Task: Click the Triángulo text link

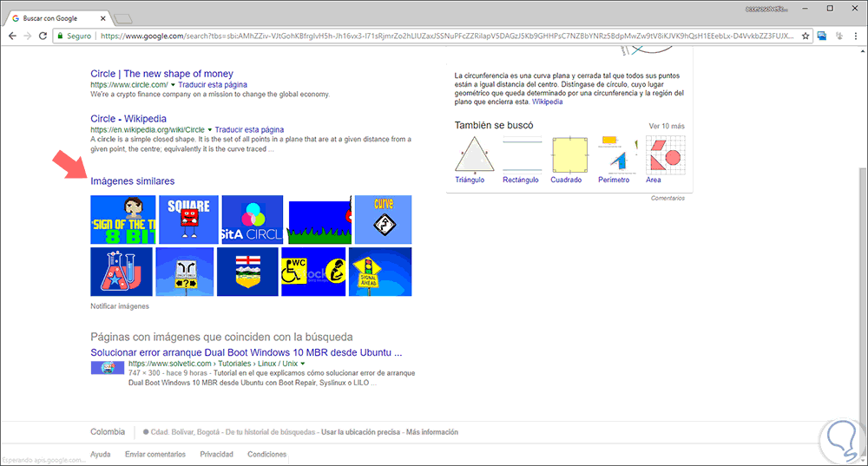Action: [470, 180]
